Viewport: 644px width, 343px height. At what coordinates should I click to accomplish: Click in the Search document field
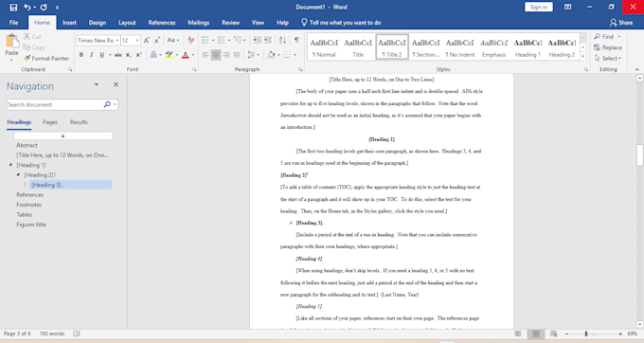tap(56, 104)
